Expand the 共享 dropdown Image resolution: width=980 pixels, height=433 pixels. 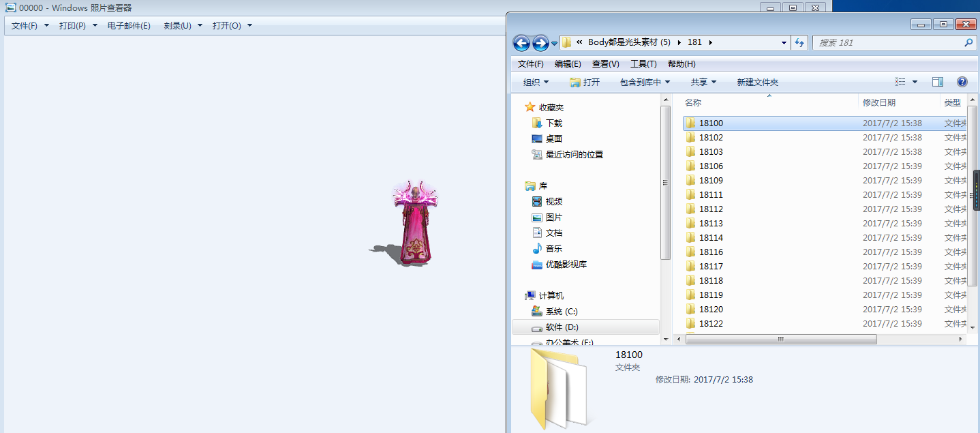(x=703, y=82)
